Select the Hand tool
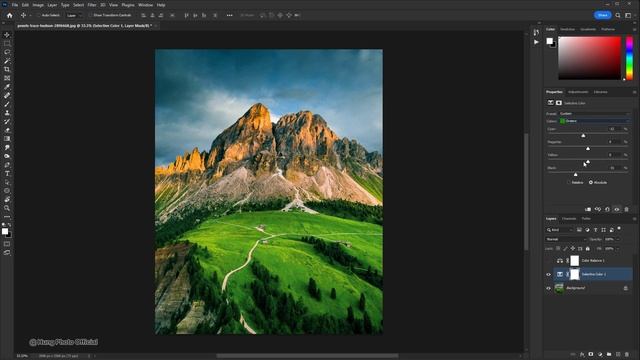 coord(7,200)
